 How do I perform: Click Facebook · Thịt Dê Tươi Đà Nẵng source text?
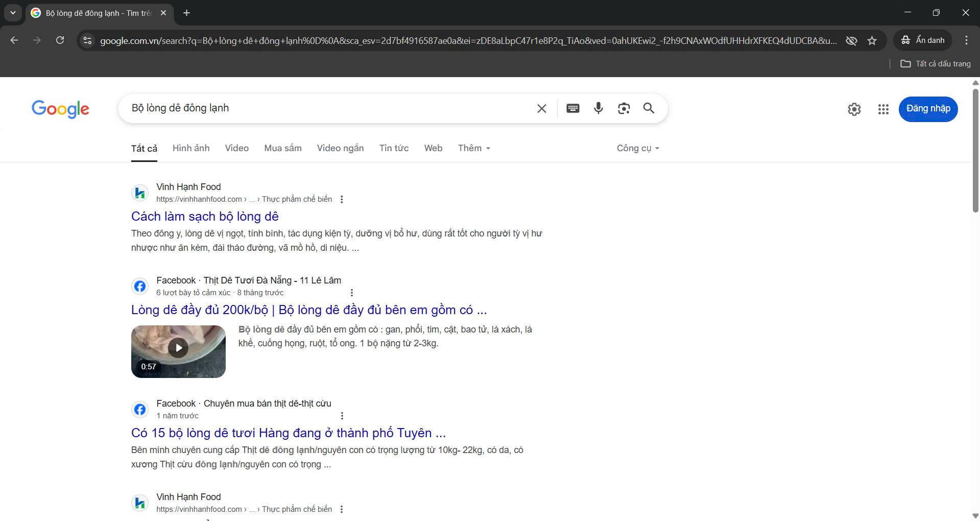249,280
